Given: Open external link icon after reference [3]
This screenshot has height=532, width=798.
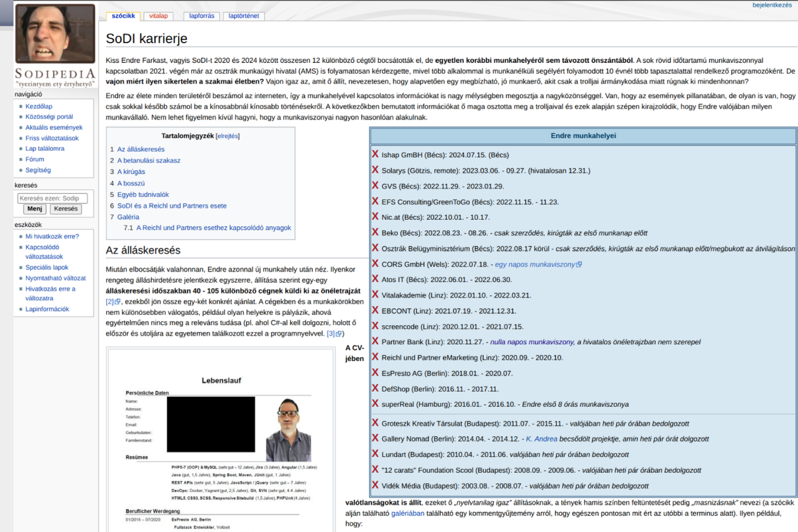Looking at the screenshot, I should (x=339, y=334).
